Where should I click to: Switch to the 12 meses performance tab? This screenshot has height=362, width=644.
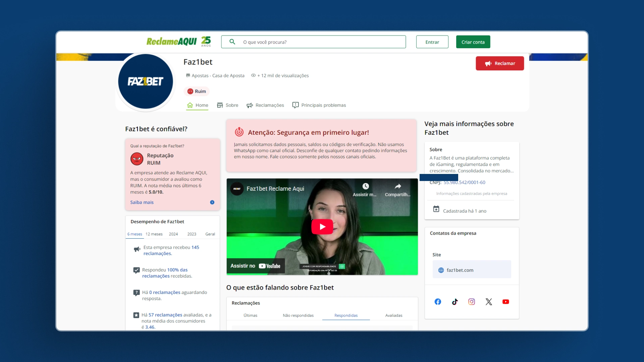154,234
